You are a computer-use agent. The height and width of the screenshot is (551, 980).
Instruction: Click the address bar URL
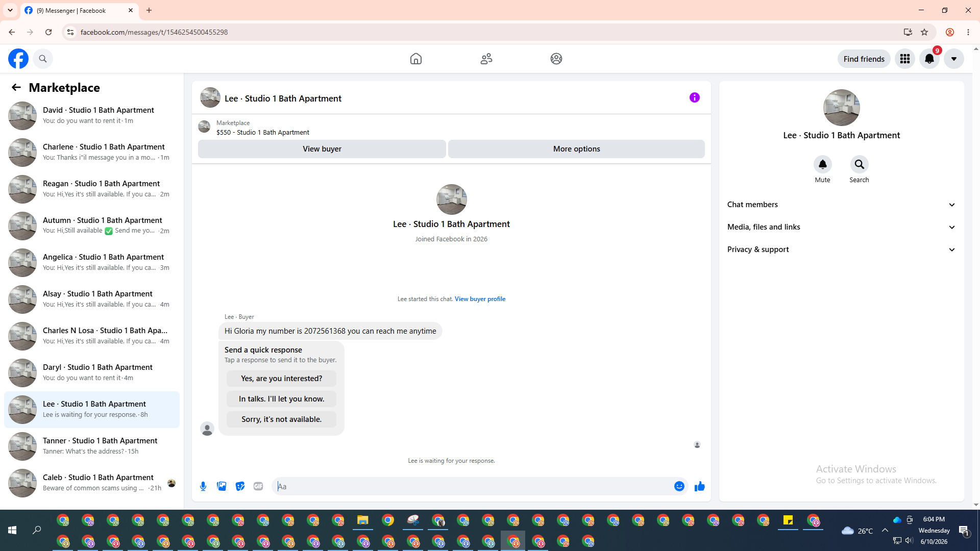pyautogui.click(x=154, y=32)
